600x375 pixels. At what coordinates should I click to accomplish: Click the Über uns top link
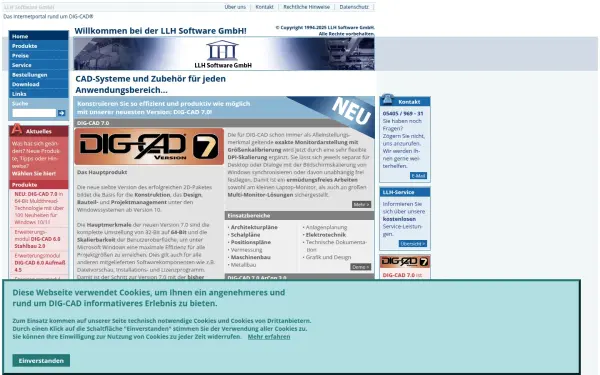tap(235, 7)
